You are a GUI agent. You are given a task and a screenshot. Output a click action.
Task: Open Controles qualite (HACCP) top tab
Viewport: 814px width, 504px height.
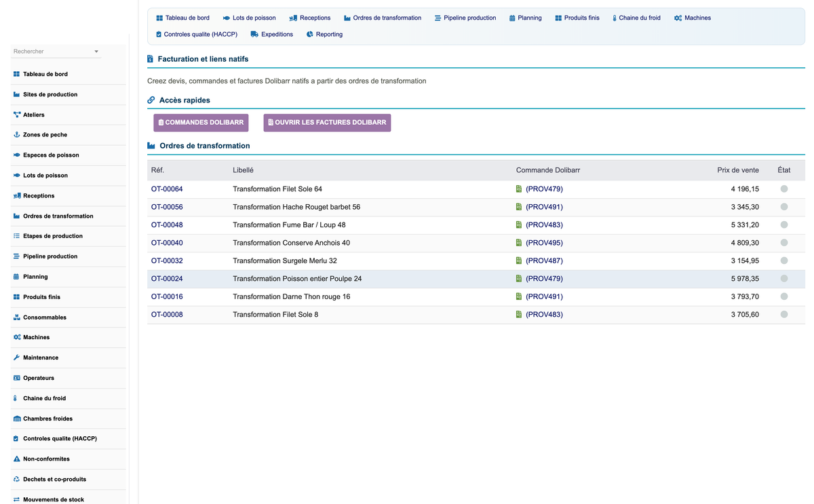(x=196, y=34)
